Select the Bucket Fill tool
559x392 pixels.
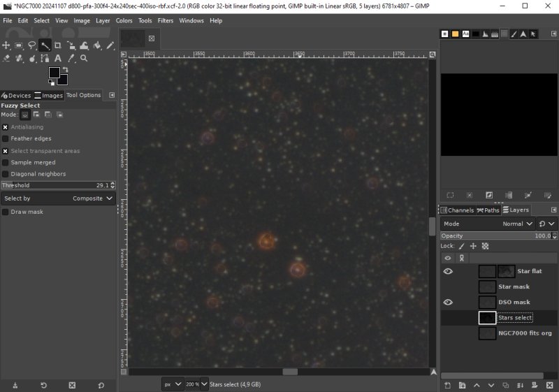click(97, 45)
